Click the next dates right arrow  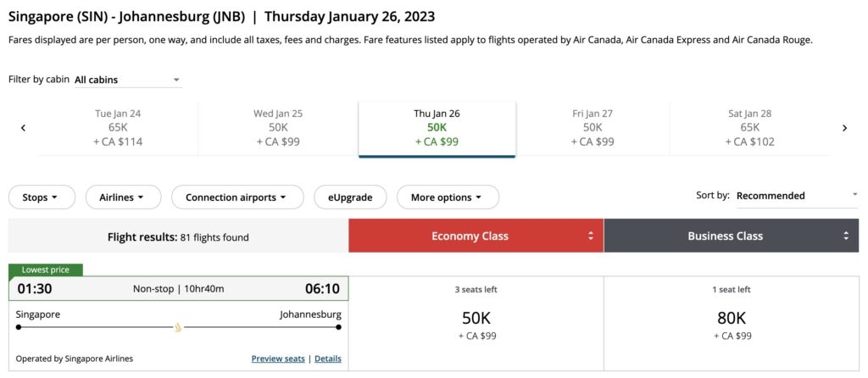coord(844,129)
